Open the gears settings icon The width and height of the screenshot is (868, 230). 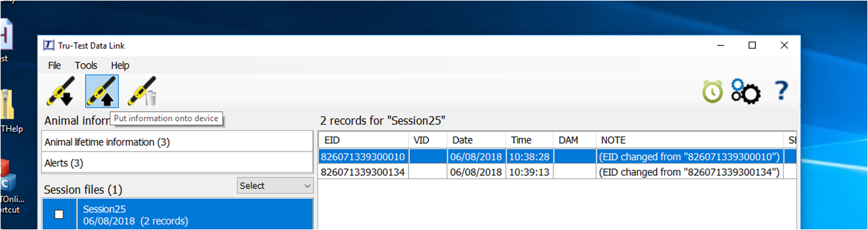pyautogui.click(x=745, y=91)
